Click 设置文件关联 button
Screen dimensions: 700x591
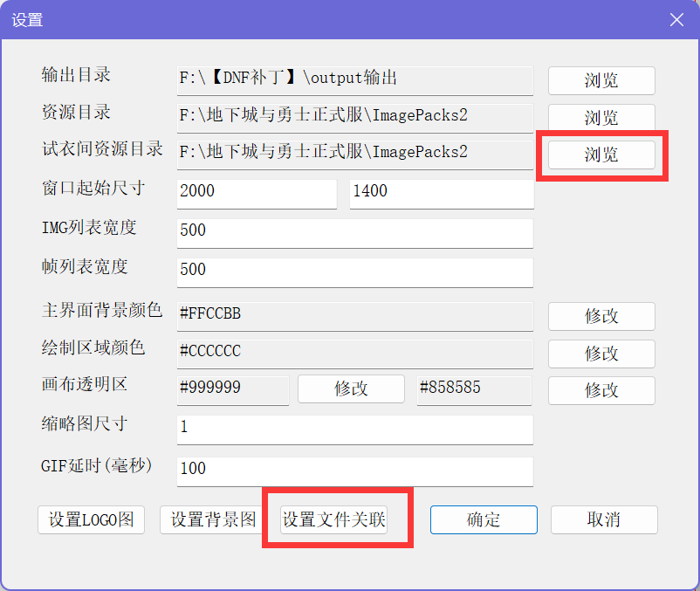pyautogui.click(x=333, y=519)
